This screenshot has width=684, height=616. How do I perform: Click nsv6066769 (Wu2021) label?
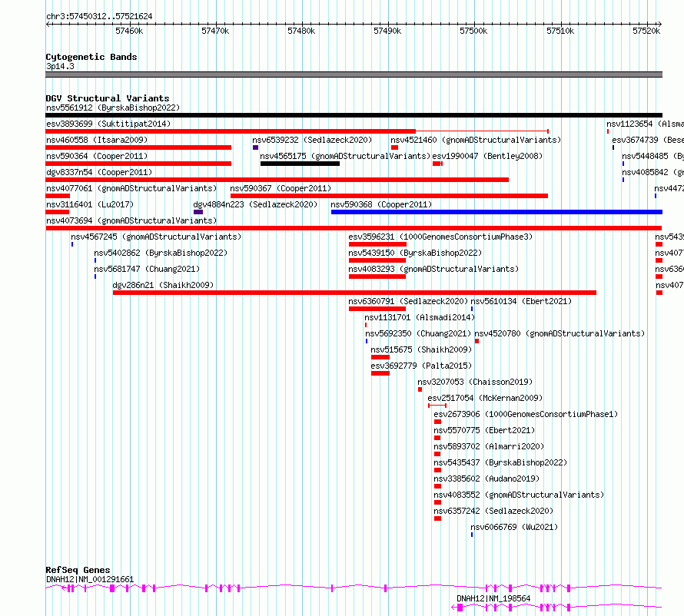(514, 527)
